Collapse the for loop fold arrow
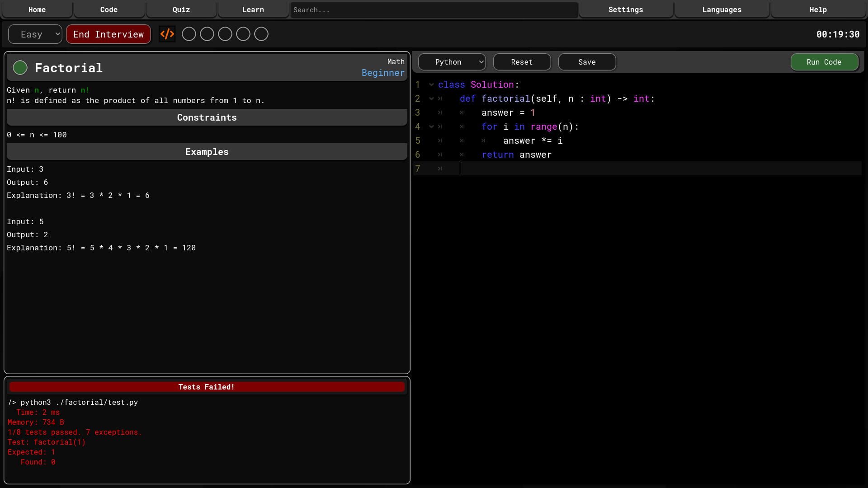Viewport: 868px width, 488px height. 431,127
